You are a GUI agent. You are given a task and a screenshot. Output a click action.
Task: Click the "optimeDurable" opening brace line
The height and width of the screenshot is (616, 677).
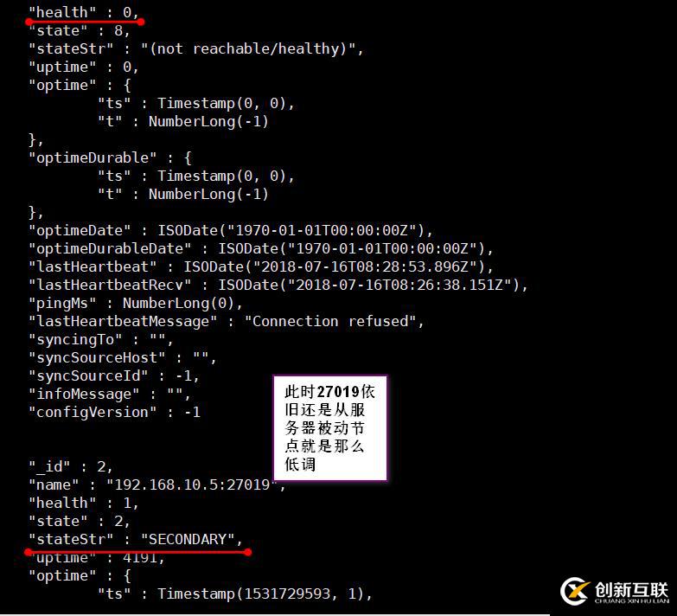(x=110, y=157)
